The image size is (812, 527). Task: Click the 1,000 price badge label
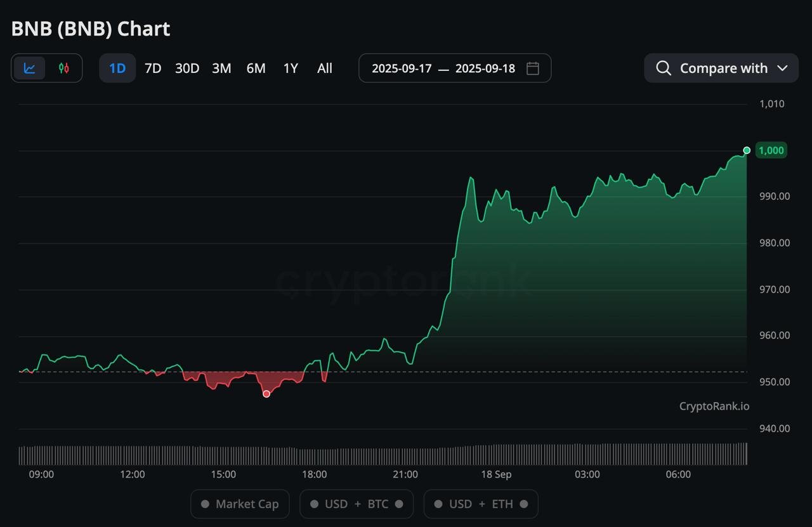tap(770, 150)
